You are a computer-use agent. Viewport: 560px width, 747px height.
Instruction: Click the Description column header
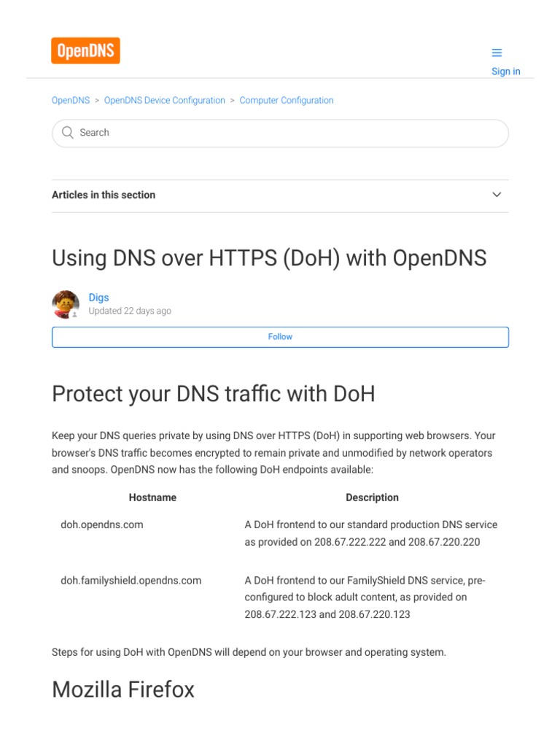[372, 498]
